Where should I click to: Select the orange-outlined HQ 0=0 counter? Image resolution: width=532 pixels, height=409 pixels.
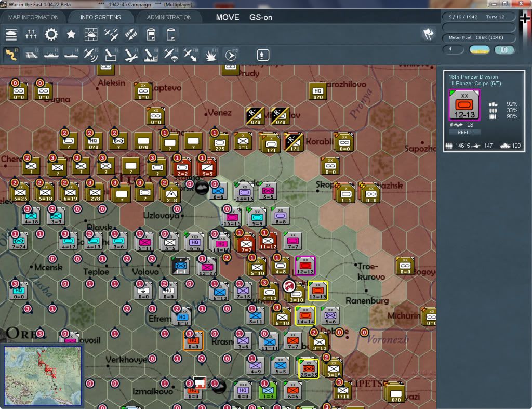[x=193, y=341]
